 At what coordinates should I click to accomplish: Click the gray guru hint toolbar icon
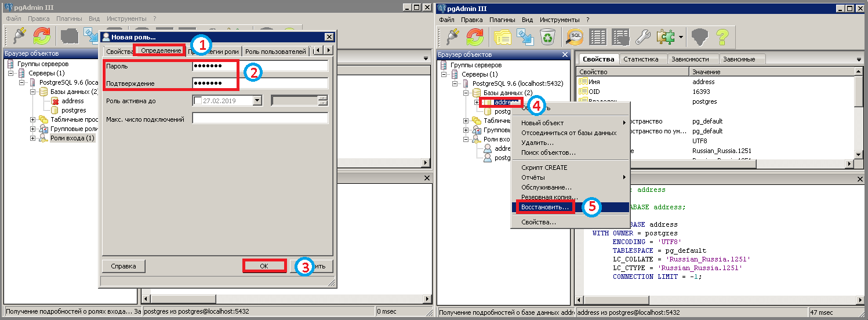[x=700, y=38]
